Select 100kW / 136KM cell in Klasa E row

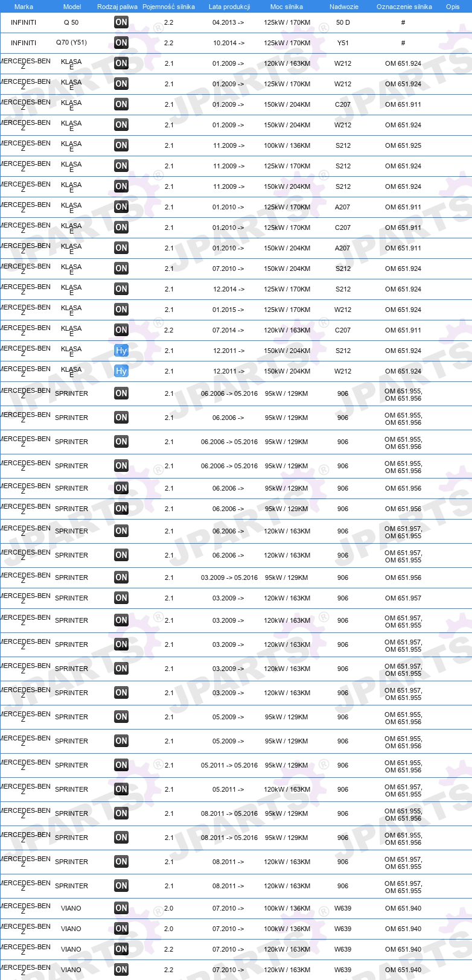287,145
